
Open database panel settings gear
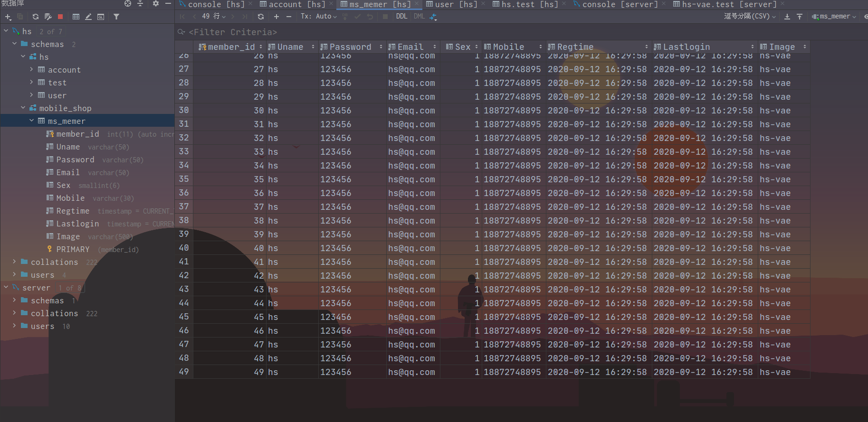[155, 3]
